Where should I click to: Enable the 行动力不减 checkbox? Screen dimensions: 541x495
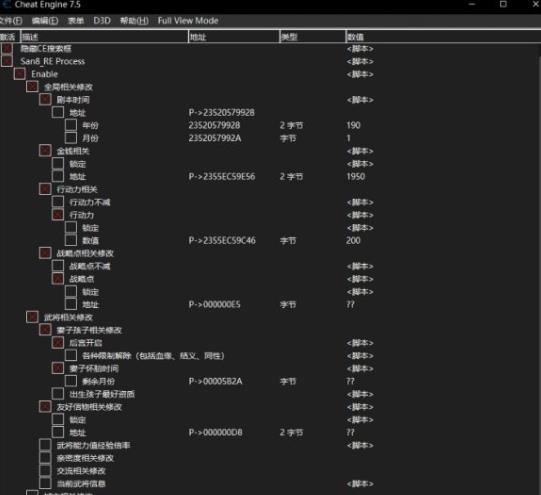click(x=58, y=202)
